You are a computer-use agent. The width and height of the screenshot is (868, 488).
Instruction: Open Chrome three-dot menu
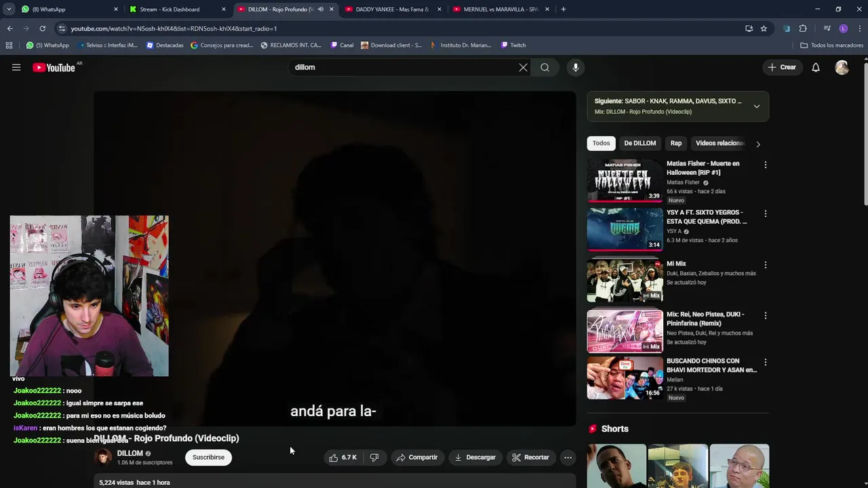click(859, 28)
